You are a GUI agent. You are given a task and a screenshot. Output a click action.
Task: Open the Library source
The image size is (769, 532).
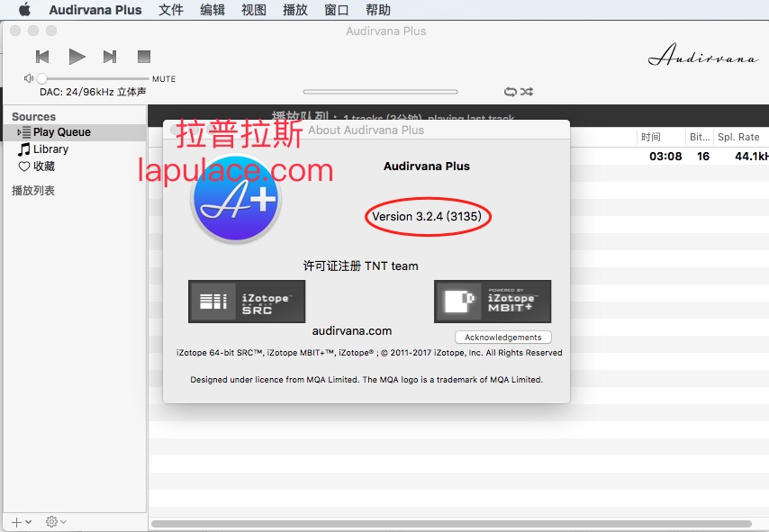coord(50,149)
